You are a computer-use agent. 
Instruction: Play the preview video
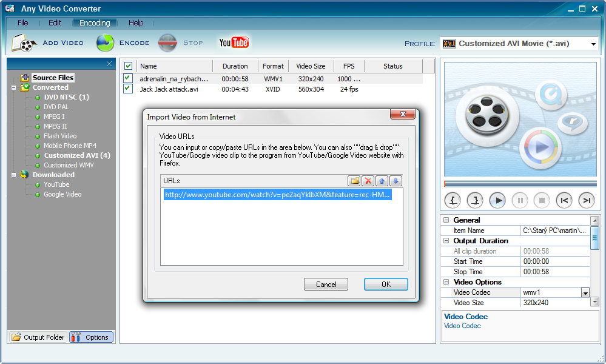pos(497,200)
